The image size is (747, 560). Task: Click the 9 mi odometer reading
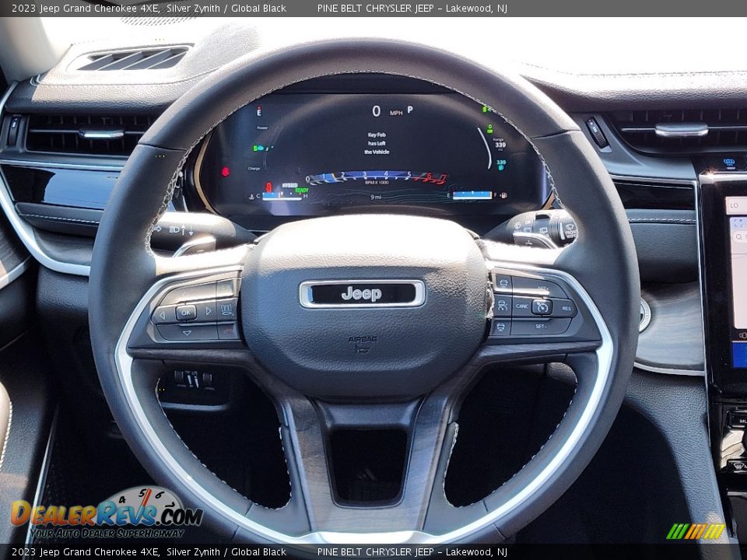[x=376, y=197]
